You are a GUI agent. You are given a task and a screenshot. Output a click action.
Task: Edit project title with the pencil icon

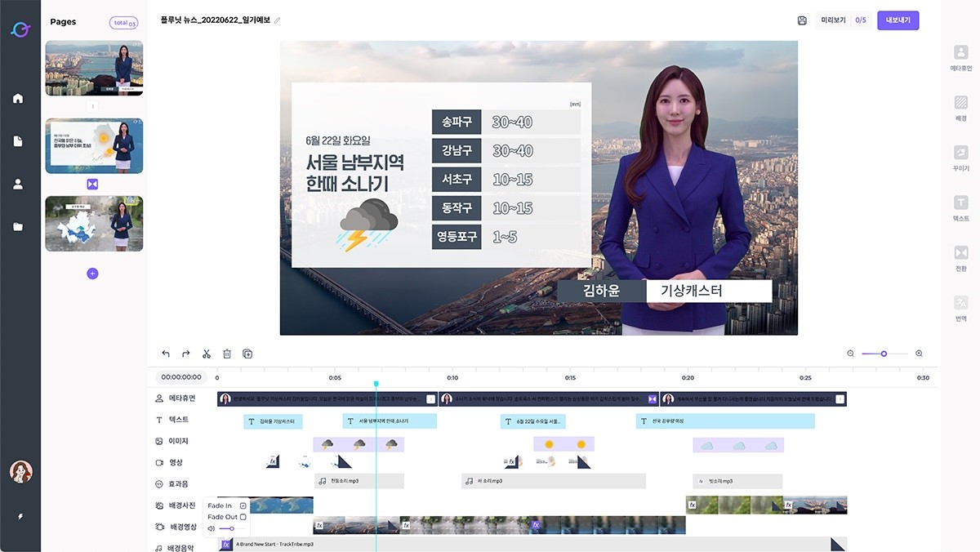pos(278,20)
